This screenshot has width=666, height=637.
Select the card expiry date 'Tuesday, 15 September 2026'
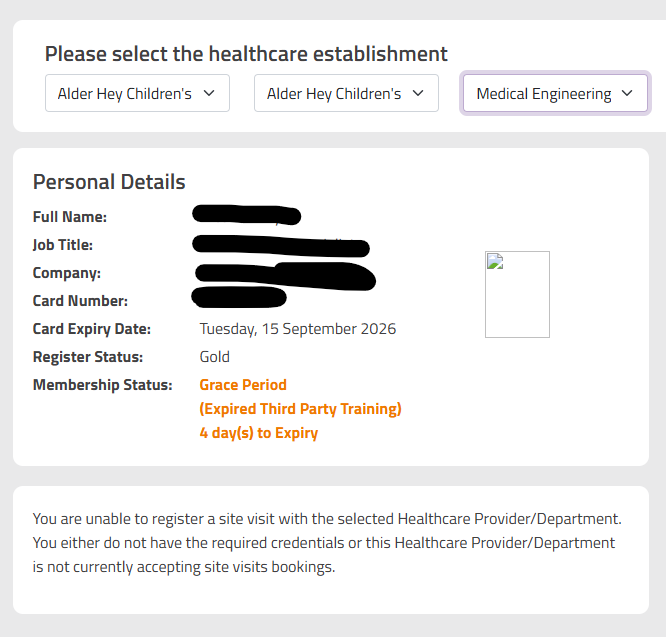(x=298, y=329)
